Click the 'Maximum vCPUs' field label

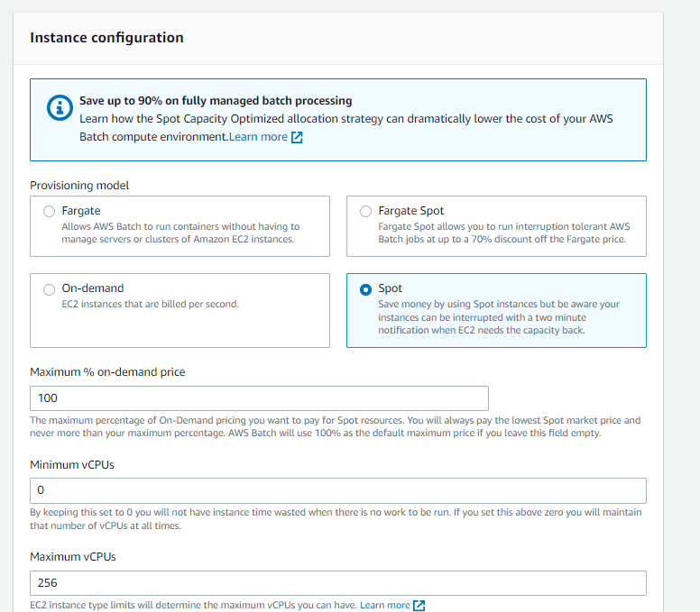pyautogui.click(x=73, y=557)
